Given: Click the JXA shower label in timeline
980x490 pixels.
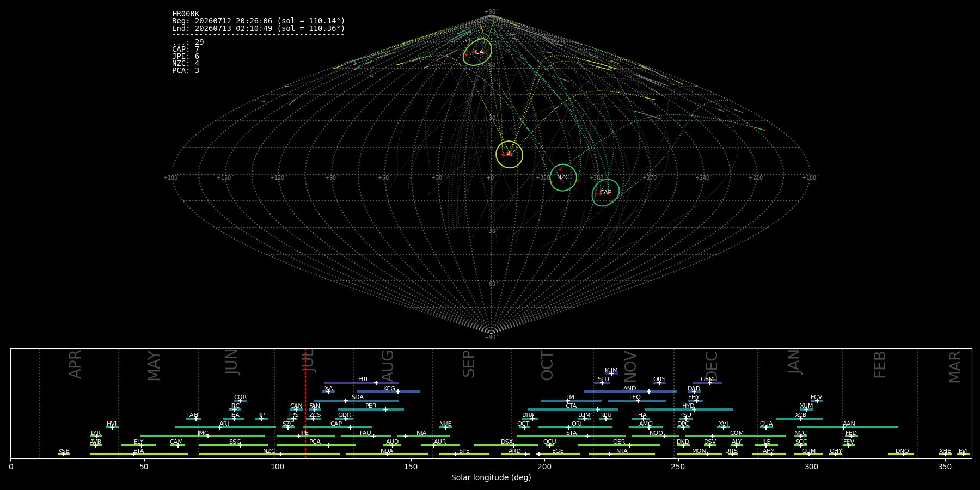Looking at the screenshot, I should coord(328,389).
